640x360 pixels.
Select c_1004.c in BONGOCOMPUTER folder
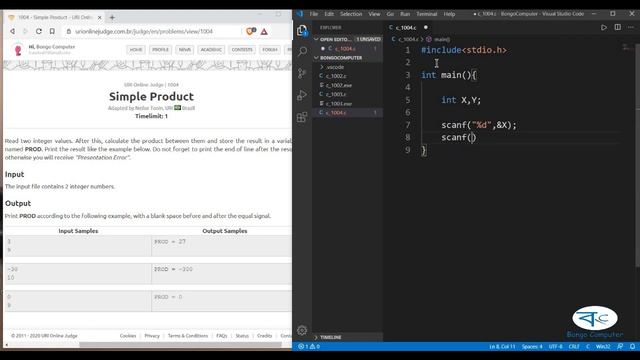[x=348, y=113]
